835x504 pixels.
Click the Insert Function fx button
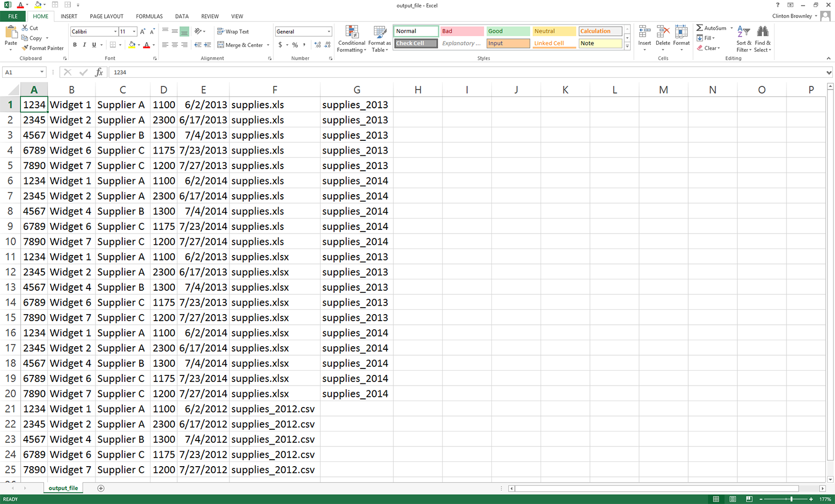[99, 72]
